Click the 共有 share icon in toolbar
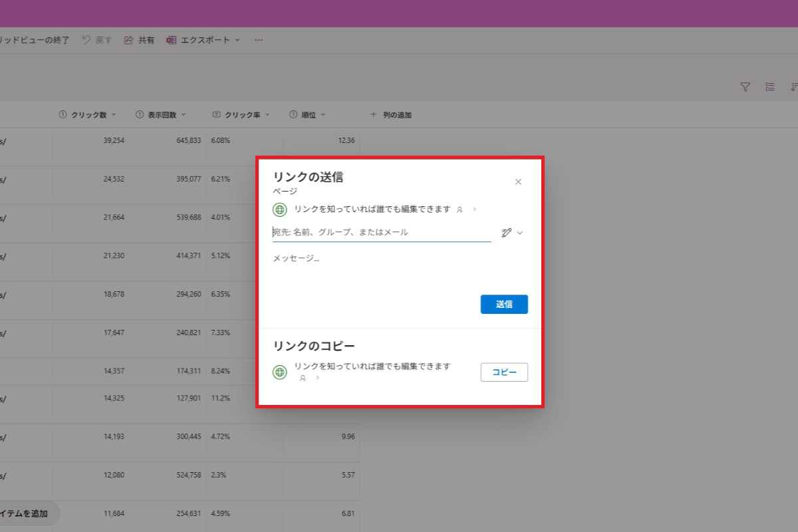This screenshot has height=532, width=798. point(129,40)
